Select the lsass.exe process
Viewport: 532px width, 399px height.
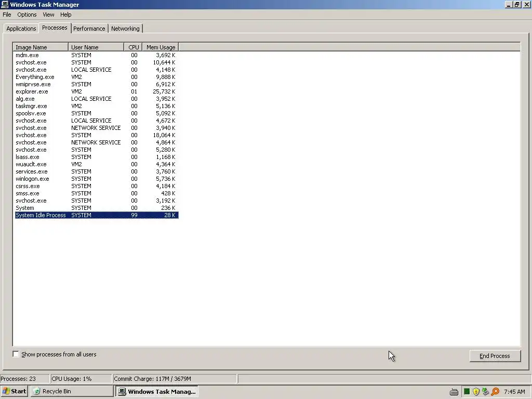[x=97, y=157]
